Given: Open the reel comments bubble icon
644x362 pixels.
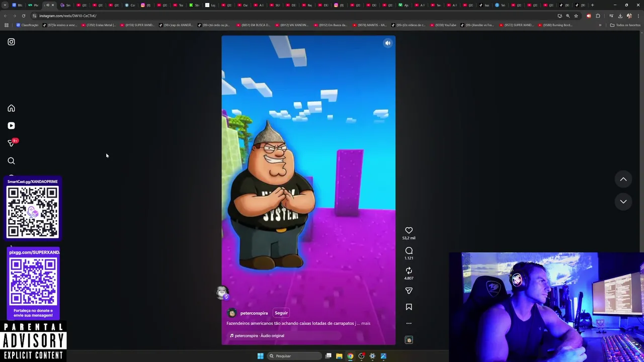Looking at the screenshot, I should click(409, 250).
